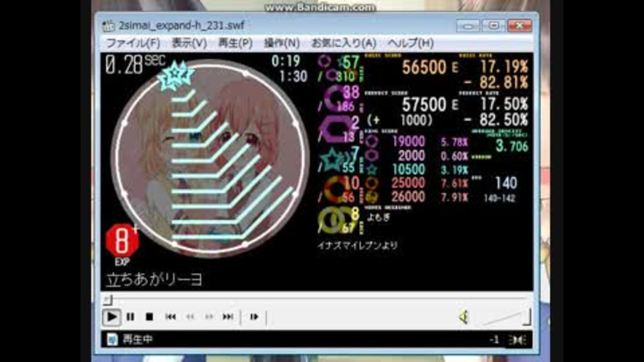This screenshot has width=644, height=362.
Task: Click the title text 2simai_expand-h_231.swf
Action: point(181,25)
